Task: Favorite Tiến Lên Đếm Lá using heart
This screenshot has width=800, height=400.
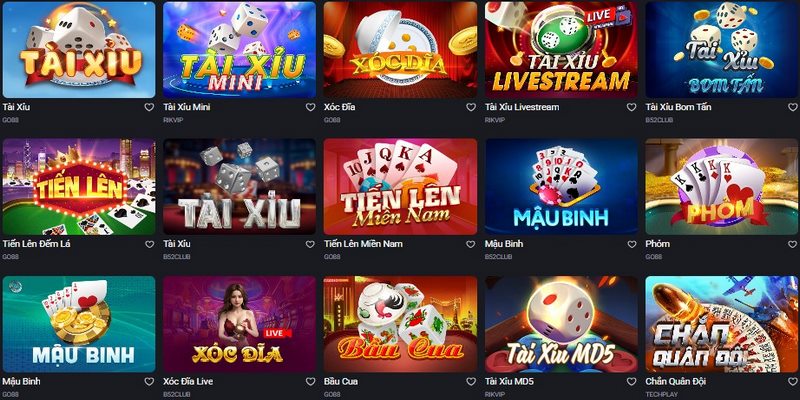Action: click(x=149, y=244)
